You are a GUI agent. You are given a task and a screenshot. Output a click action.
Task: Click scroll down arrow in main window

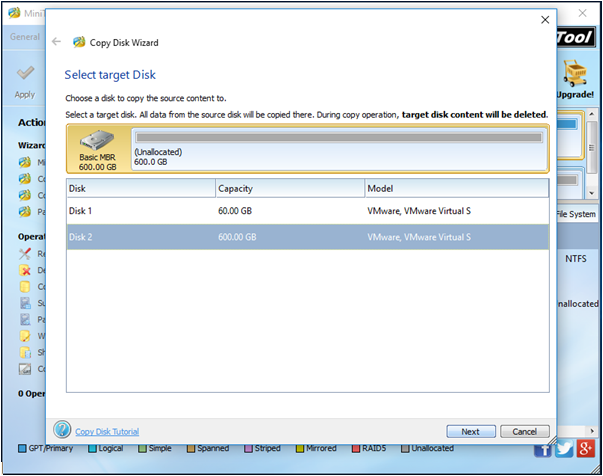click(592, 193)
